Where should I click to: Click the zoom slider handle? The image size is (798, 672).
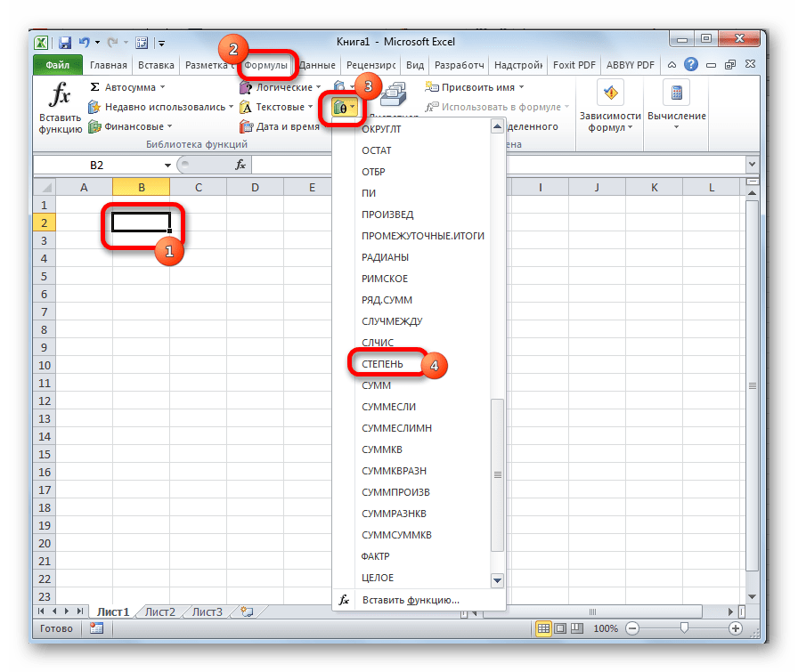683,628
